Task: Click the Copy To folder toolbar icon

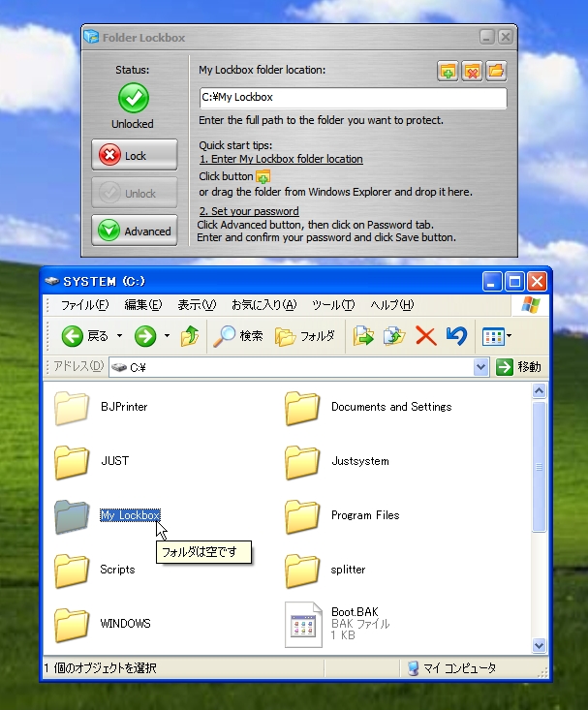Action: coord(394,336)
